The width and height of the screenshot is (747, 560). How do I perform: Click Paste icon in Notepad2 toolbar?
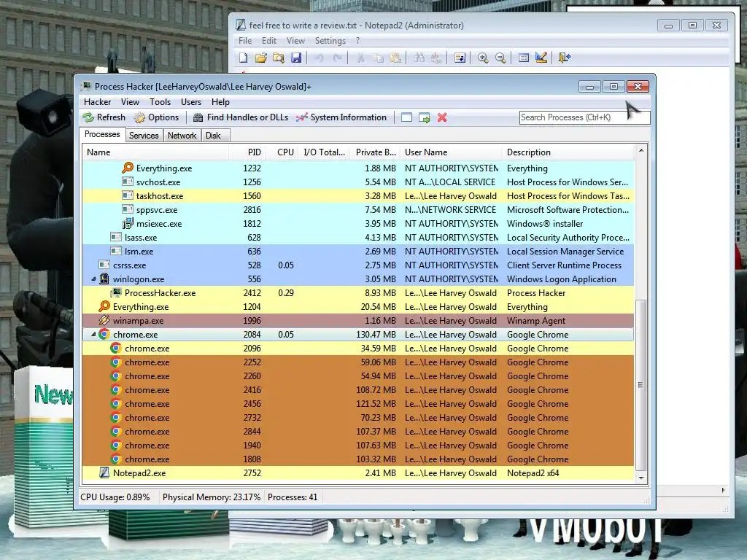point(395,58)
